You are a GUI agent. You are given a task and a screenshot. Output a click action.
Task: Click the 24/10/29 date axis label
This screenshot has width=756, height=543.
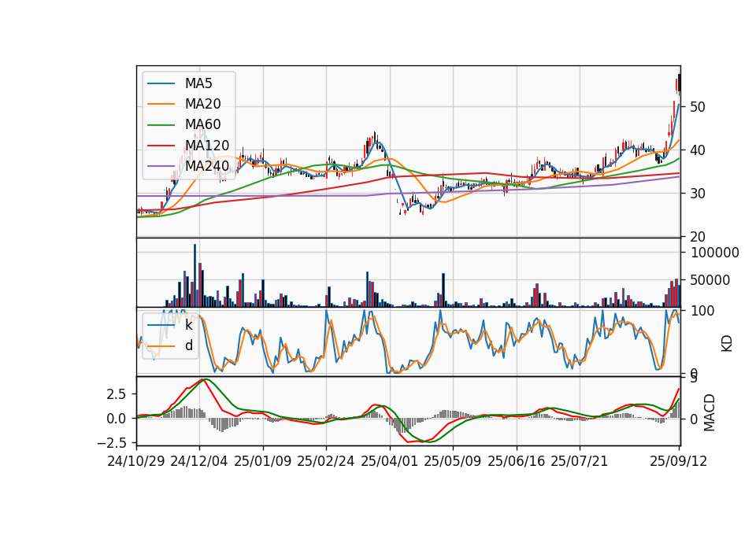136,462
